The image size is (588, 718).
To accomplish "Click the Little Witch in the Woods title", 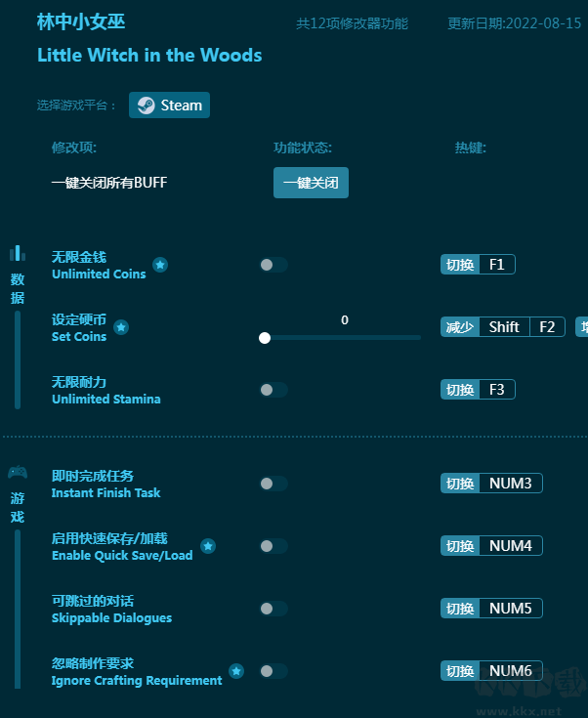I will click(x=149, y=55).
